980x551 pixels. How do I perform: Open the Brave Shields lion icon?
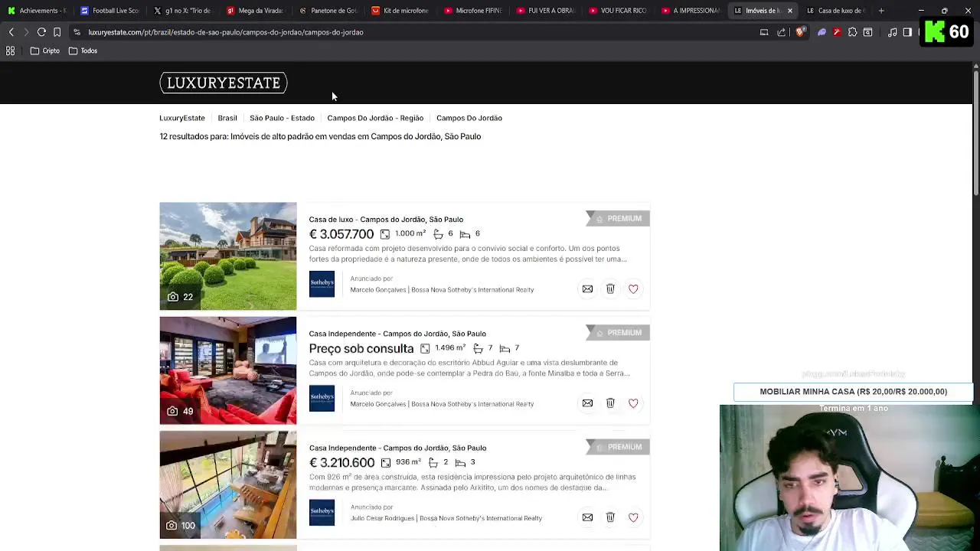tap(800, 32)
